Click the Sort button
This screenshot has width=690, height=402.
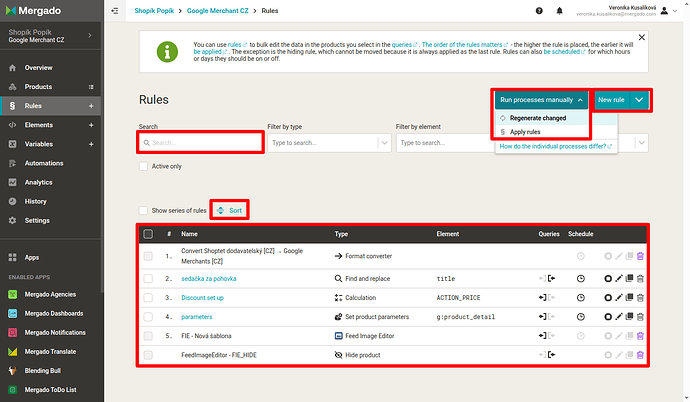[x=230, y=210]
